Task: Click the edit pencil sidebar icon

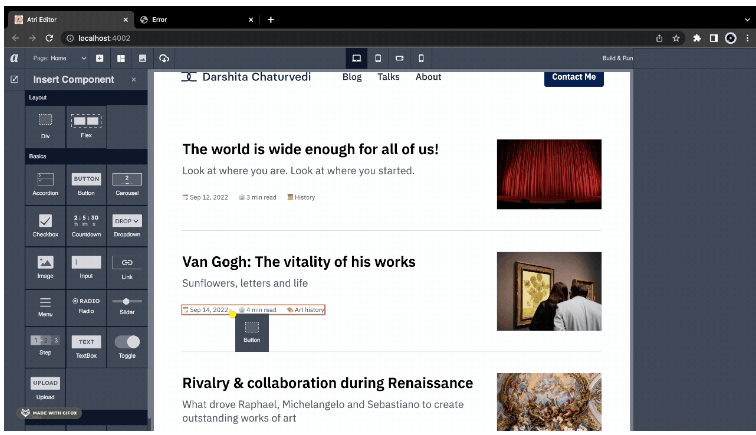Action: click(14, 79)
